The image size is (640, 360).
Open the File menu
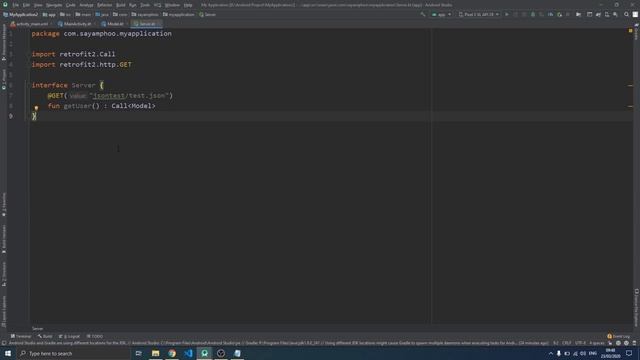(16, 5)
